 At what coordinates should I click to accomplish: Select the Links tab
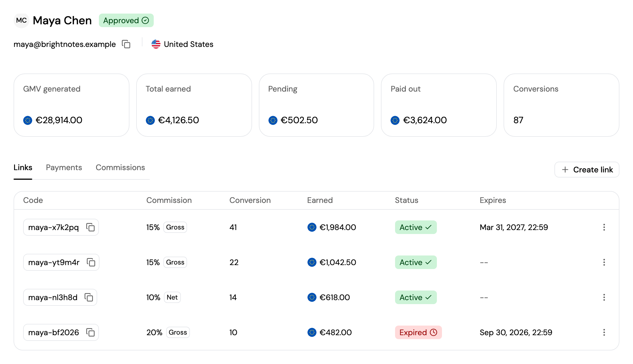pyautogui.click(x=23, y=167)
